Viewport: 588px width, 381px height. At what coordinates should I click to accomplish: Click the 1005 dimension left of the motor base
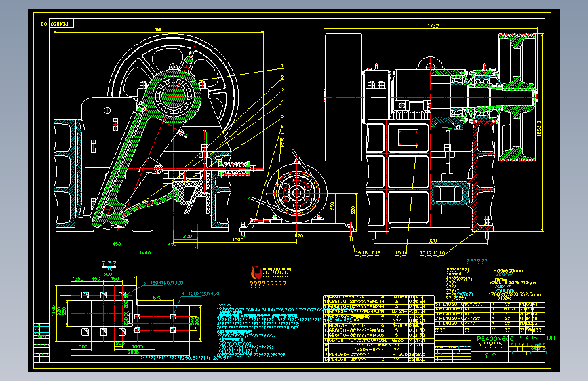(238, 239)
